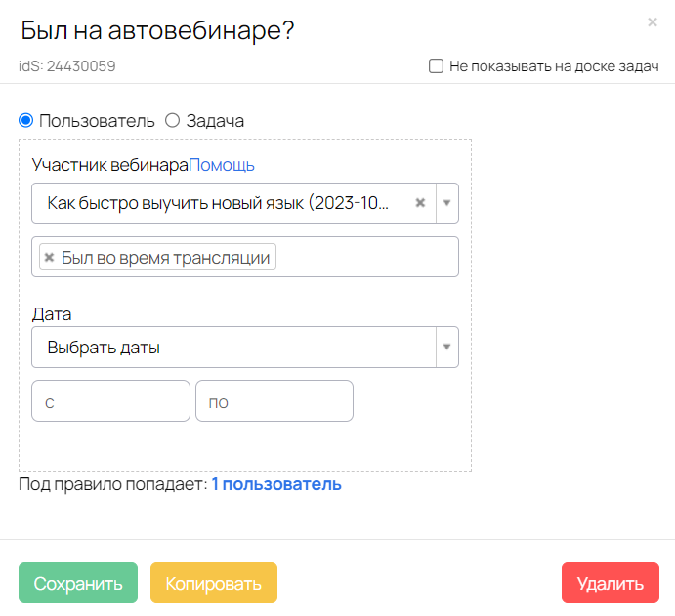
Task: Focus the 'по' end date field
Action: pyautogui.click(x=274, y=401)
